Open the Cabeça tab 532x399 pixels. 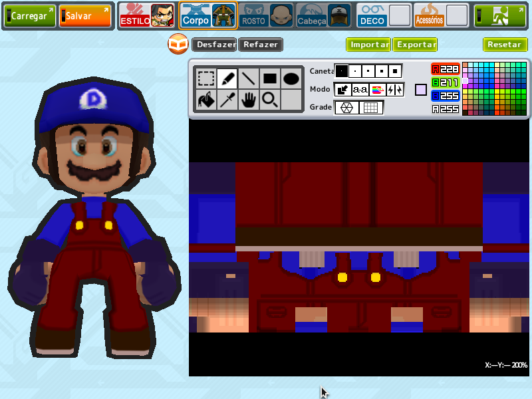323,15
